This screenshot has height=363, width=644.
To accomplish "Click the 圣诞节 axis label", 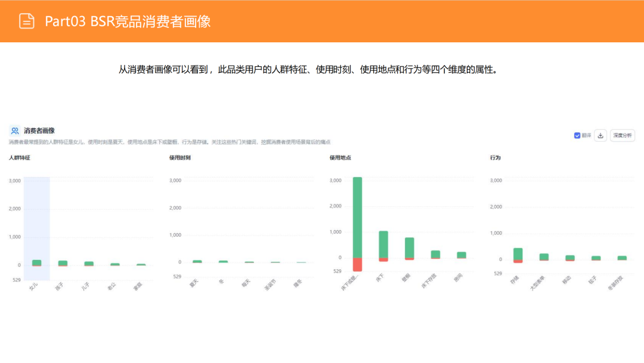I will (x=270, y=284).
